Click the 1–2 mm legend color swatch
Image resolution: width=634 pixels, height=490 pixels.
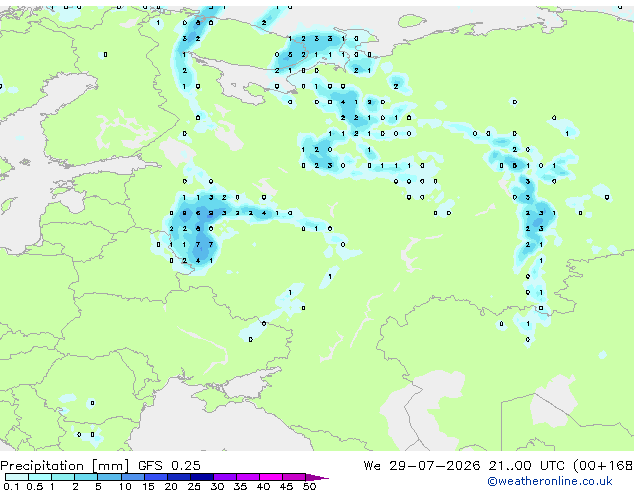[x=63, y=477]
